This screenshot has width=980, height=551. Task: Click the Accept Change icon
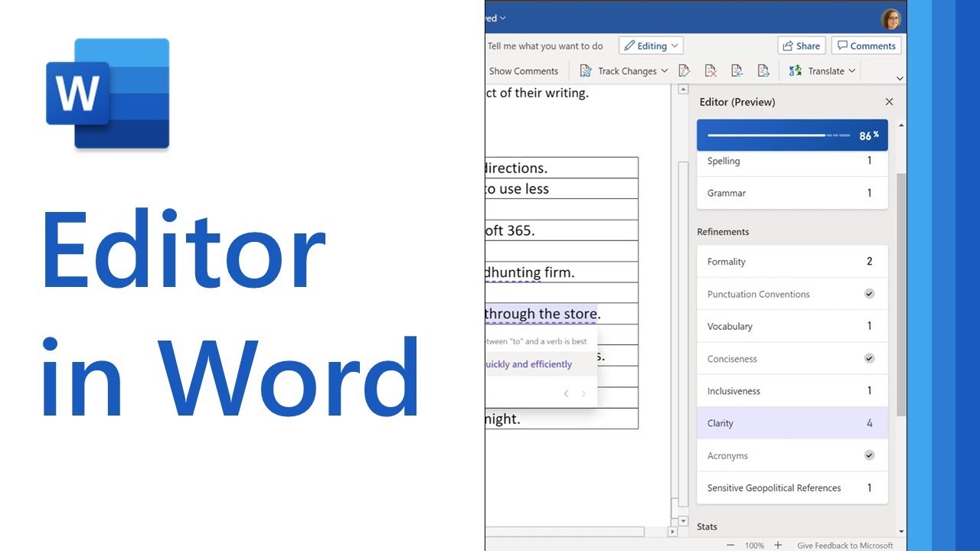(x=684, y=70)
